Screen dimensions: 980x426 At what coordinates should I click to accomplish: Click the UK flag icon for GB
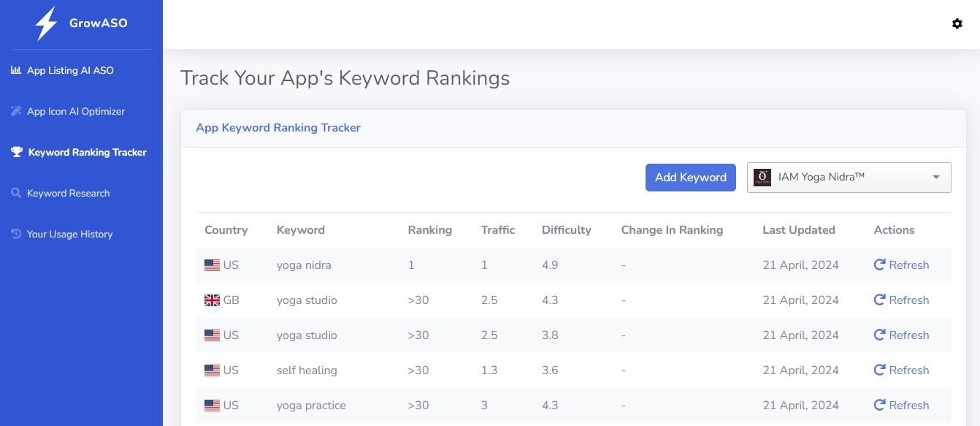click(x=212, y=300)
